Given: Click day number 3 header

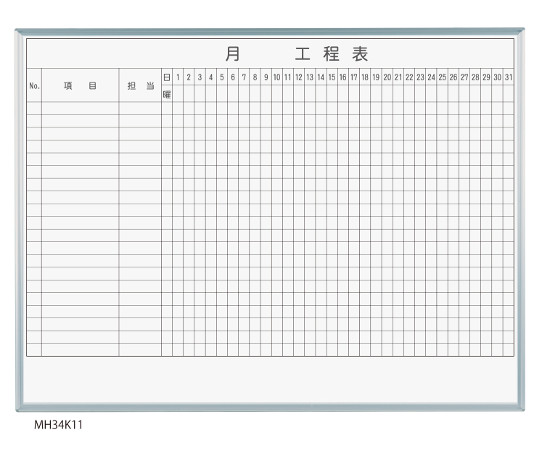Looking at the screenshot, I should click(200, 77).
